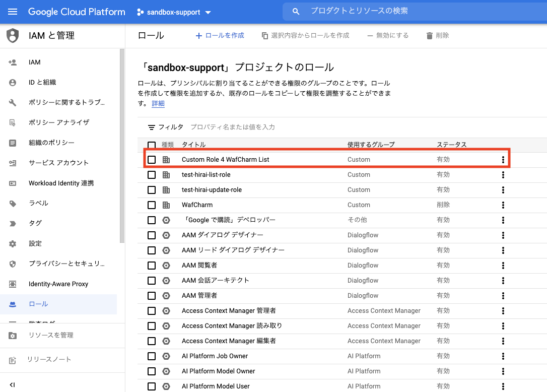The image size is (547, 392).
Task: Follow the 詳細 link
Action: pos(158,104)
